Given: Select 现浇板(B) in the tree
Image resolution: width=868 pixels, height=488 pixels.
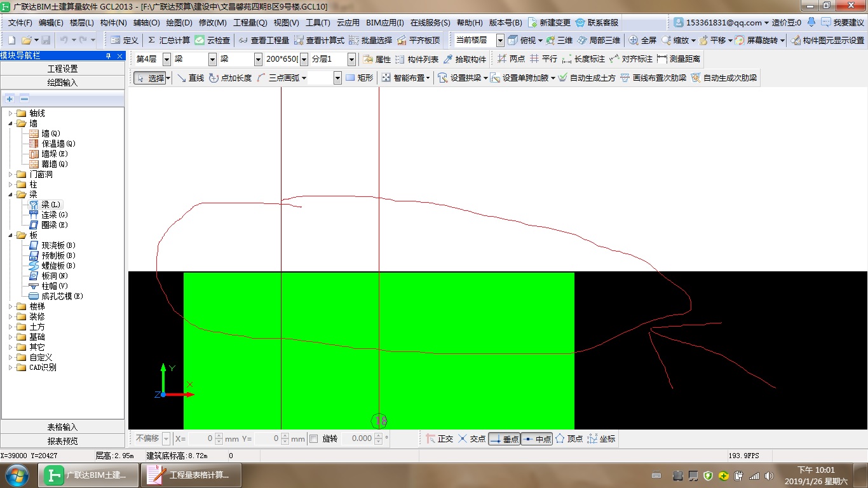Looking at the screenshot, I should coord(58,245).
